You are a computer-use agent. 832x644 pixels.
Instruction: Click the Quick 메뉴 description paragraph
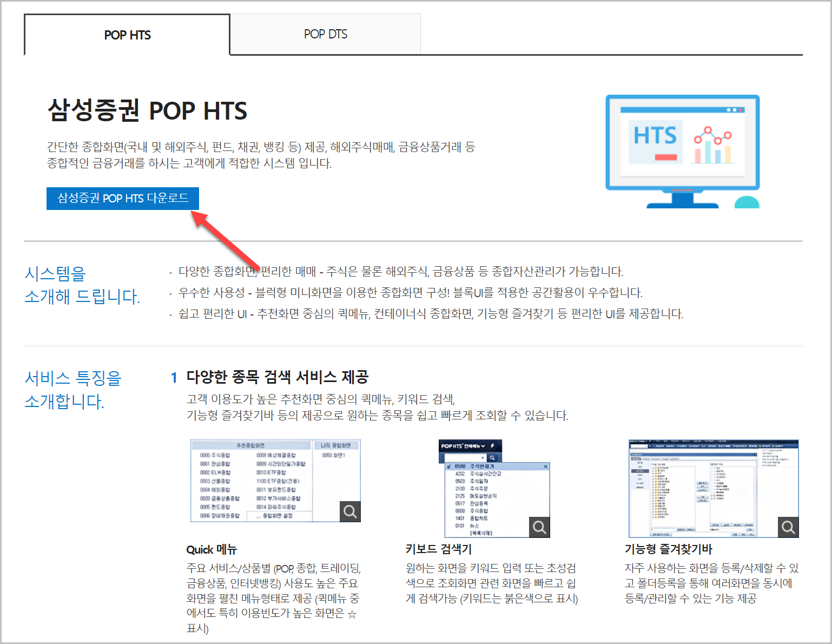pos(274,598)
